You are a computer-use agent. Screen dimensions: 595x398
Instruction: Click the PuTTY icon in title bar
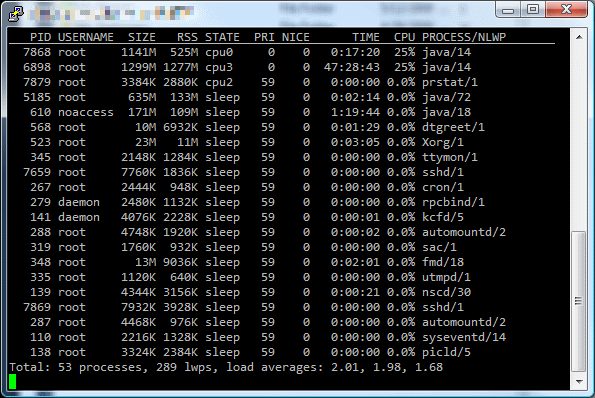click(16, 13)
